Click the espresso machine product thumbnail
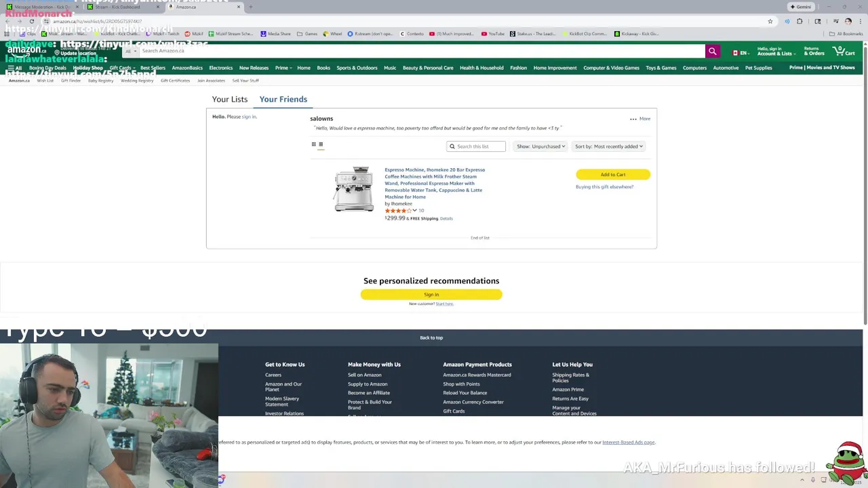This screenshot has height=488, width=868. [353, 189]
